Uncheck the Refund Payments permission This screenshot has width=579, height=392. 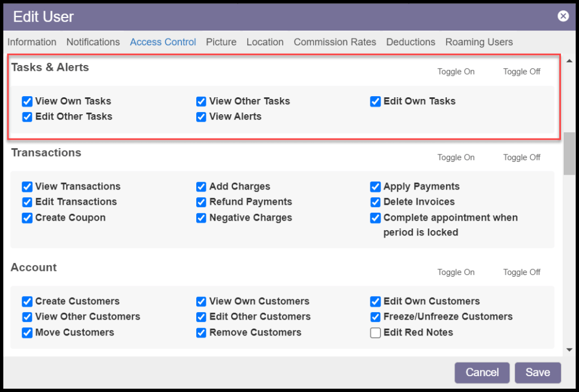201,202
